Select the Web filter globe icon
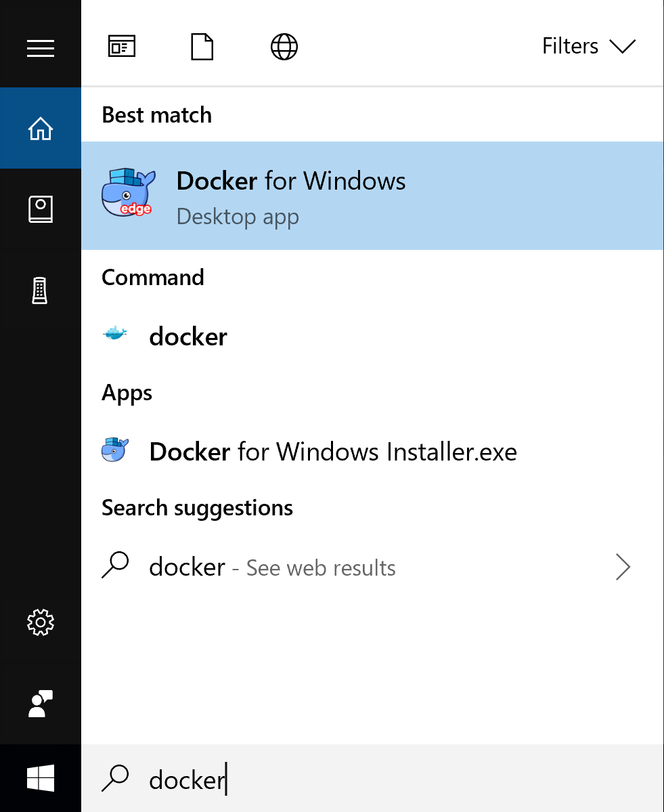Image resolution: width=664 pixels, height=812 pixels. tap(284, 46)
